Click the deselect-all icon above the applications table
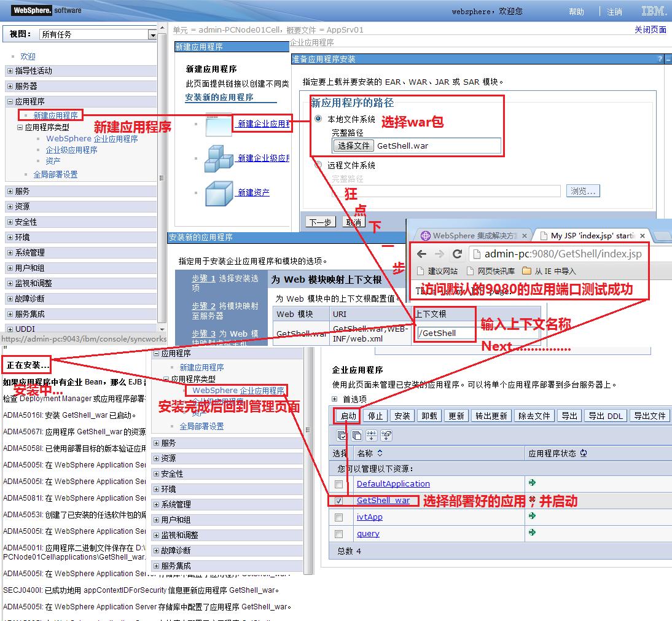Screen dimensions: 672x621 [356, 435]
